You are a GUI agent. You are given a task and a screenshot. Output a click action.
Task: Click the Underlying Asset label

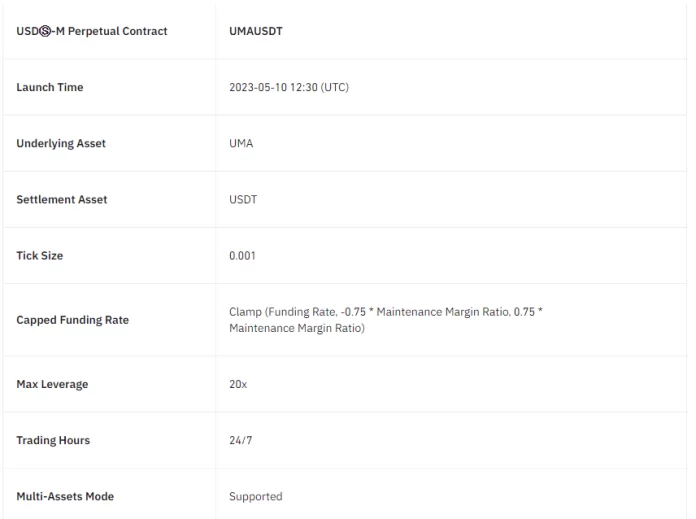pyautogui.click(x=61, y=143)
